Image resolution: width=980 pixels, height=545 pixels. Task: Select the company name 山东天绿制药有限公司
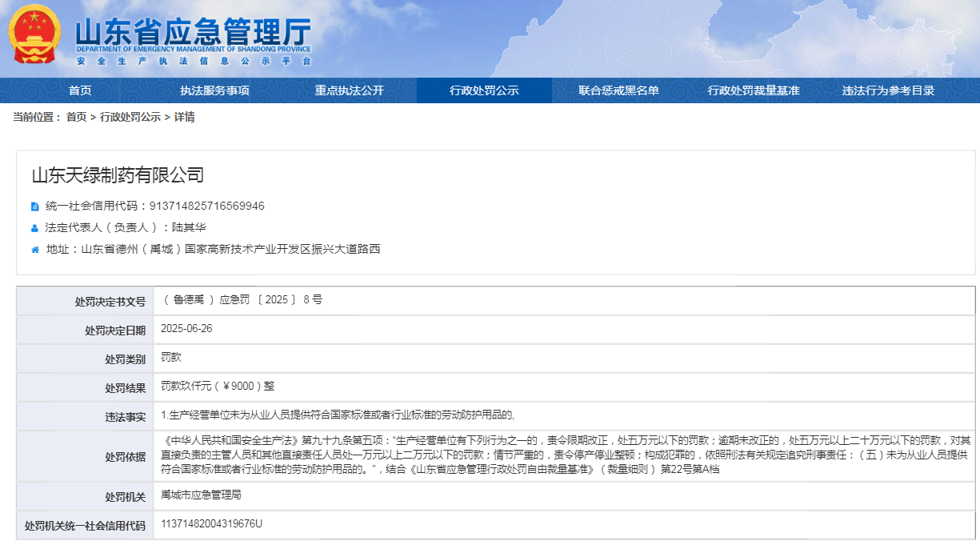click(118, 175)
